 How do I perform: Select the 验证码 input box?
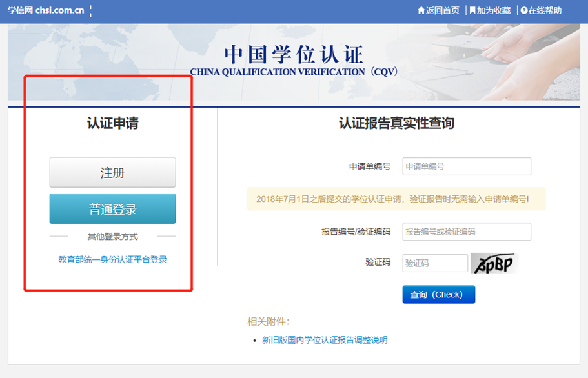point(434,263)
